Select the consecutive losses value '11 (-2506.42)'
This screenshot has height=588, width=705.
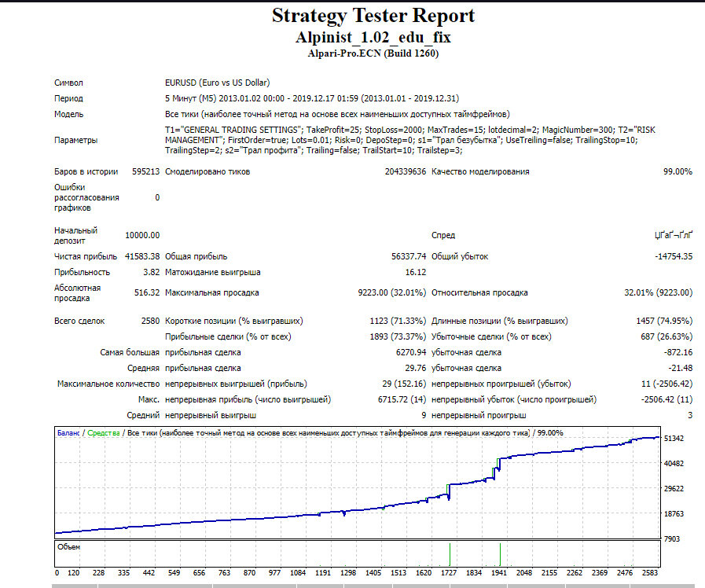[x=666, y=384]
